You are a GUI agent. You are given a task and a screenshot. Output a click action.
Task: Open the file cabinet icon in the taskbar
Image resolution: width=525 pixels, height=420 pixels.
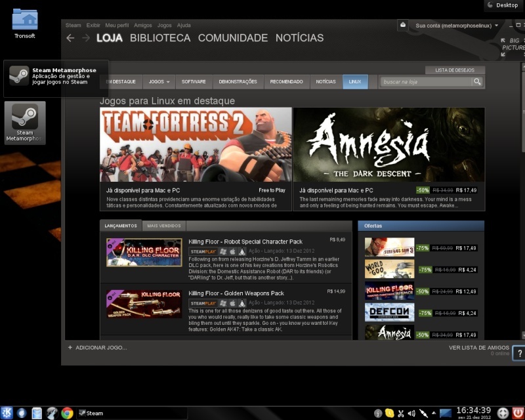(37, 413)
